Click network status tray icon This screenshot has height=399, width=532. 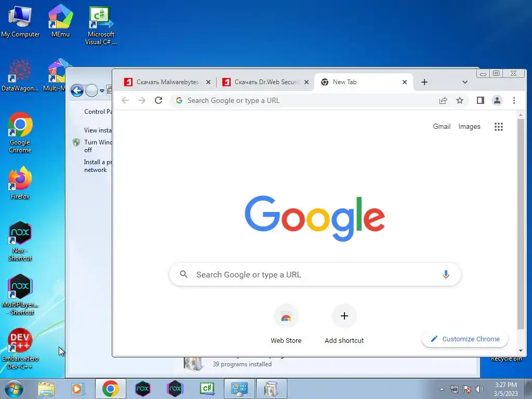(454, 389)
